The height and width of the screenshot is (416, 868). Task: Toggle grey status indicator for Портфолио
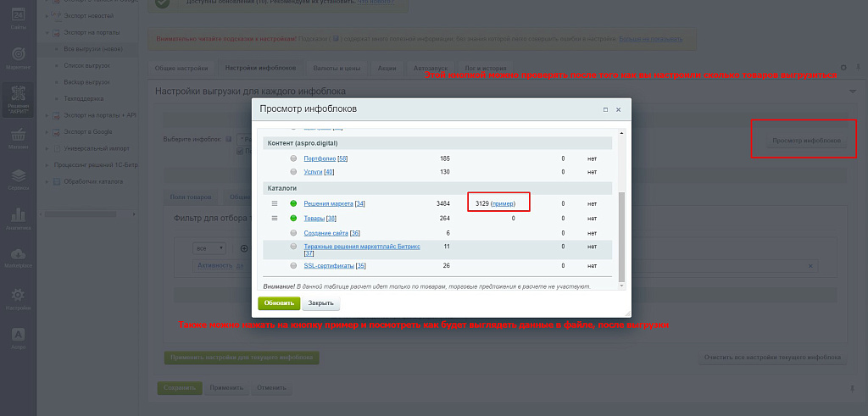(294, 158)
